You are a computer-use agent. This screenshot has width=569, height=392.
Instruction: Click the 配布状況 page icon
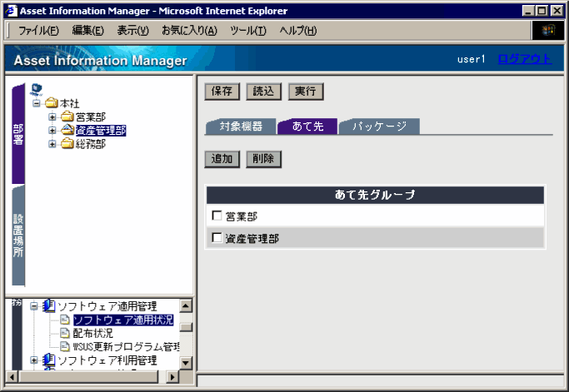click(x=65, y=333)
